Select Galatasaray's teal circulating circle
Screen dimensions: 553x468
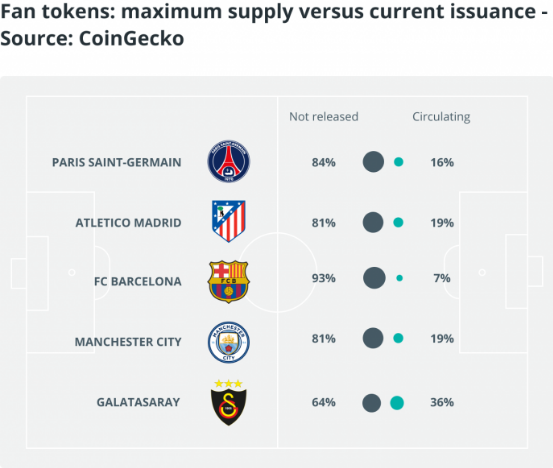[397, 403]
